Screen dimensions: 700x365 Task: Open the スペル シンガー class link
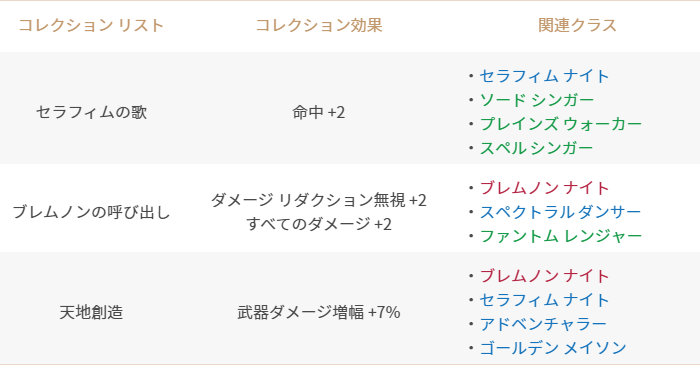(536, 148)
